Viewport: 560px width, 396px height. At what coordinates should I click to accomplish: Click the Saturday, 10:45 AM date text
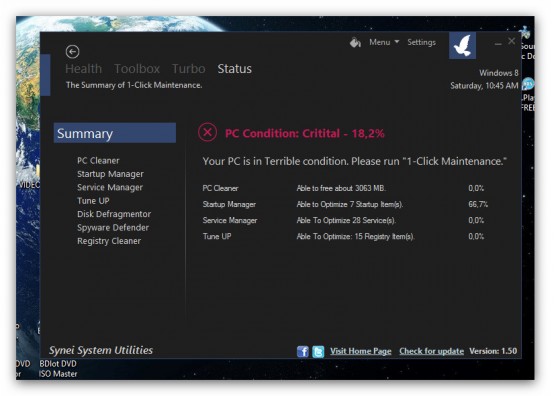[x=484, y=86]
